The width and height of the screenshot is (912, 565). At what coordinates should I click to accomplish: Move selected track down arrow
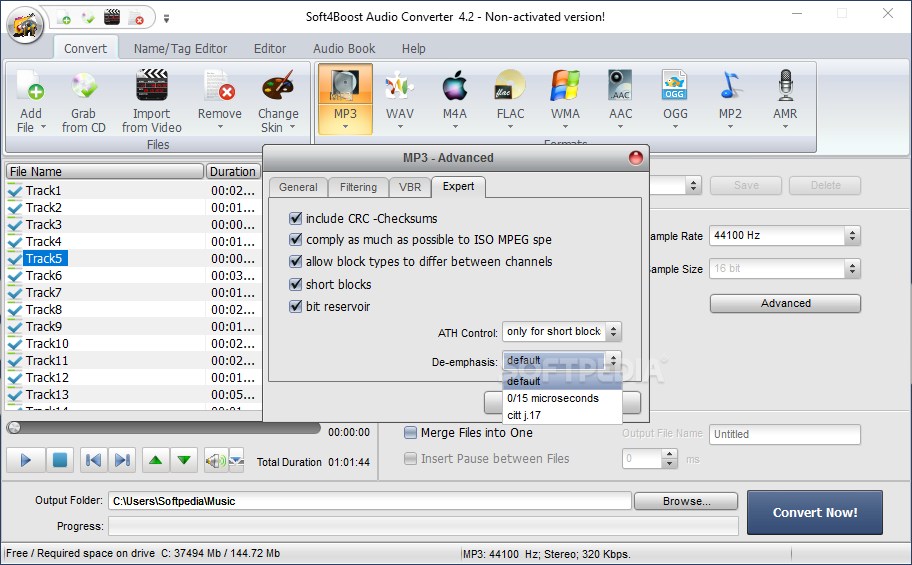click(x=184, y=460)
